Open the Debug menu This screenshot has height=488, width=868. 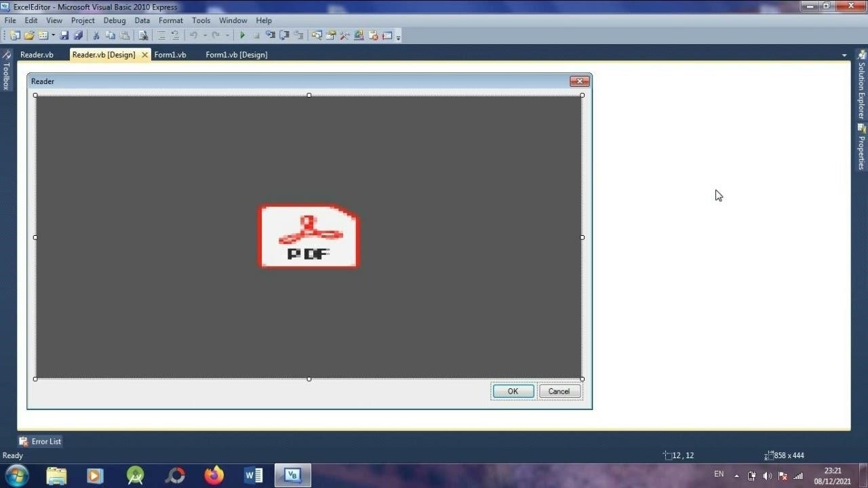(115, 20)
